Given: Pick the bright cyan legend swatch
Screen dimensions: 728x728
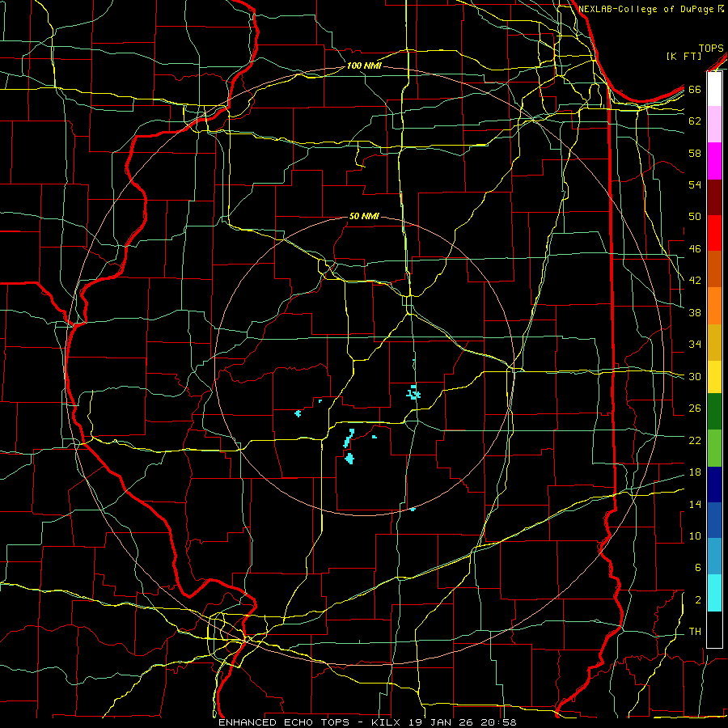Looking at the screenshot, I should click(x=714, y=593).
